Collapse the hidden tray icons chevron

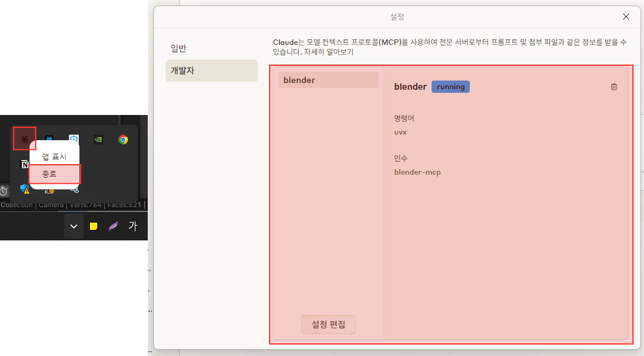coord(74,226)
